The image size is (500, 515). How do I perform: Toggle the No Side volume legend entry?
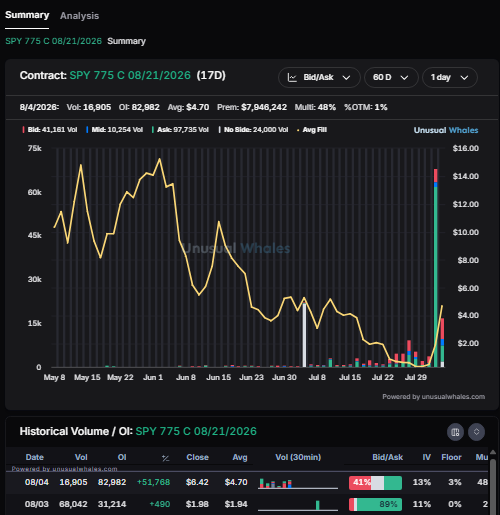coord(253,130)
